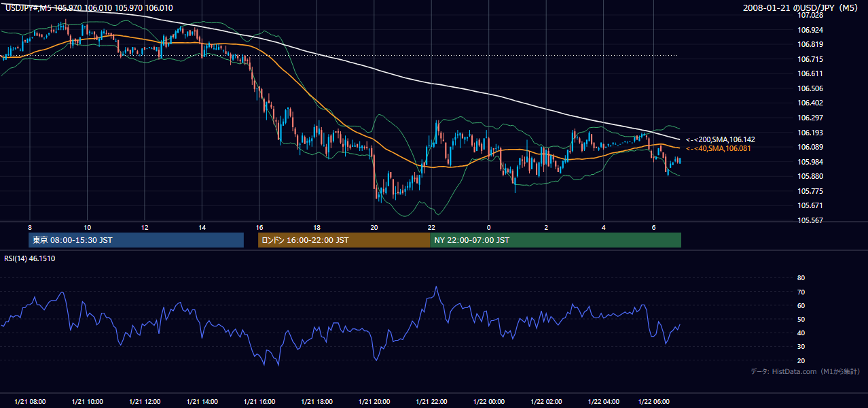Click hour label 16 under price chart
Image resolution: width=868 pixels, height=408 pixels.
point(259,227)
